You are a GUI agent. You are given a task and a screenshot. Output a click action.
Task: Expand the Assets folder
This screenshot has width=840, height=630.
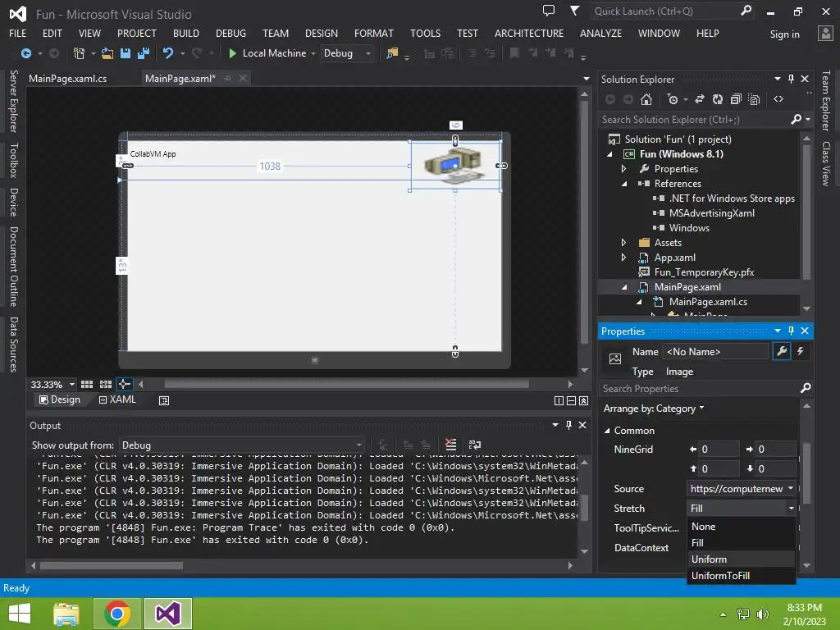[x=624, y=243]
